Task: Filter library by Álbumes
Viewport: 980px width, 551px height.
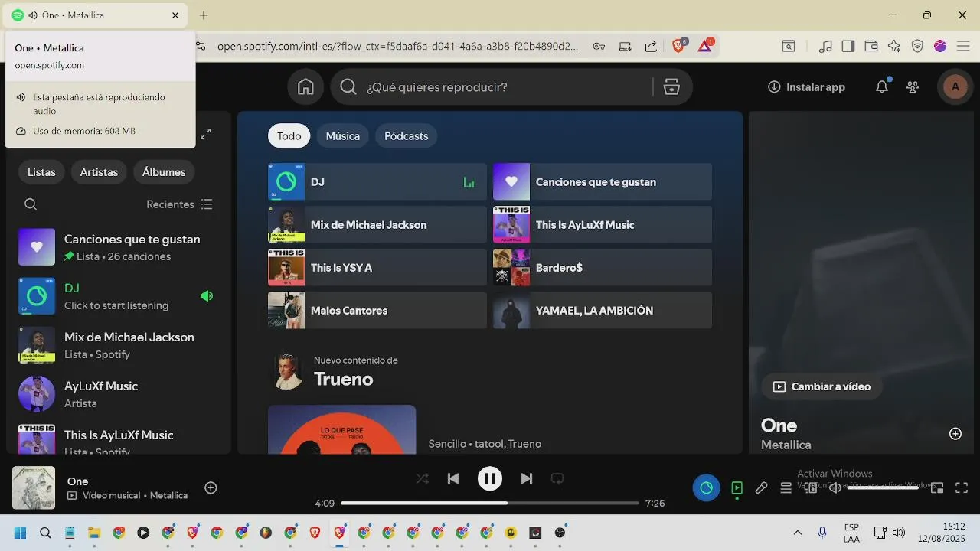Action: [x=164, y=172]
